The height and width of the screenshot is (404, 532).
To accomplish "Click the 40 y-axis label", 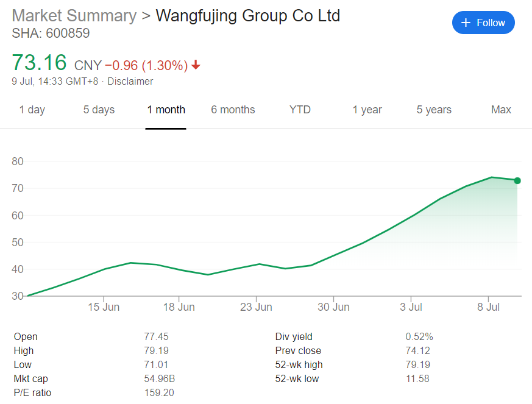I will 18,269.
